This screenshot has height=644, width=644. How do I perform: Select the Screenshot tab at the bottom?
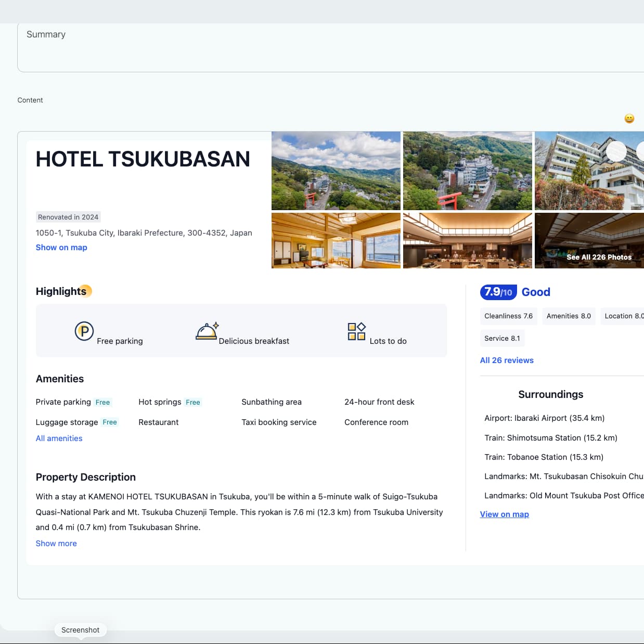tap(80, 629)
